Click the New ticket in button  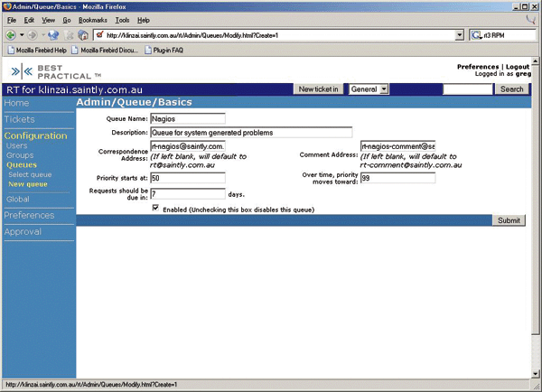click(x=319, y=89)
